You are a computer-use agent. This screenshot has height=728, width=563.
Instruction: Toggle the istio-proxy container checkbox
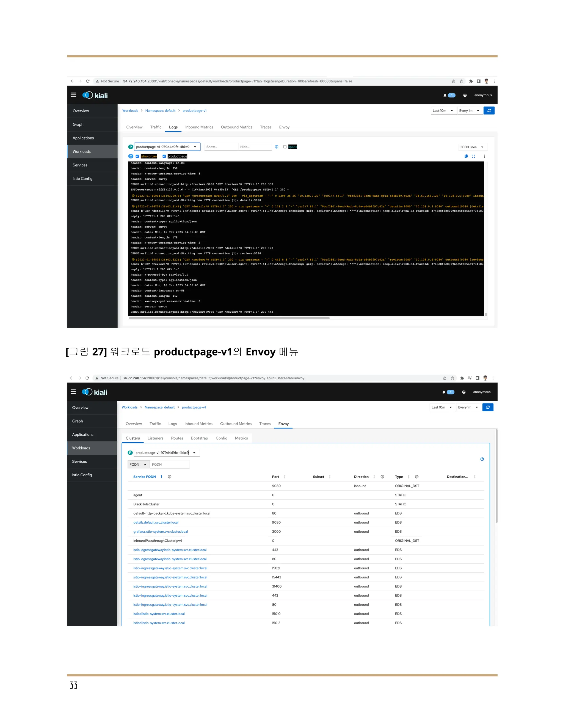(x=137, y=156)
